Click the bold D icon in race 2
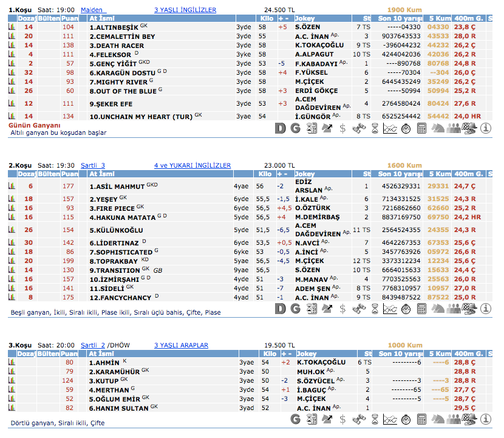 pyautogui.click(x=280, y=308)
